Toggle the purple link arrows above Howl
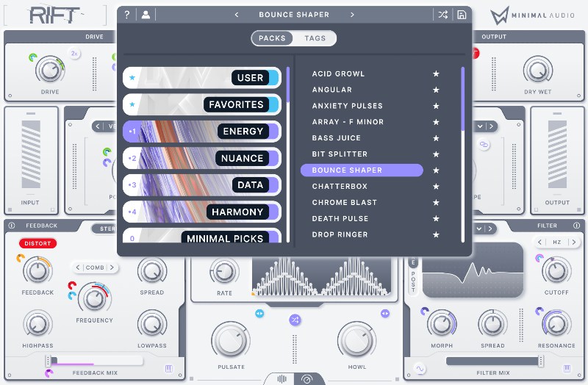 [385, 314]
